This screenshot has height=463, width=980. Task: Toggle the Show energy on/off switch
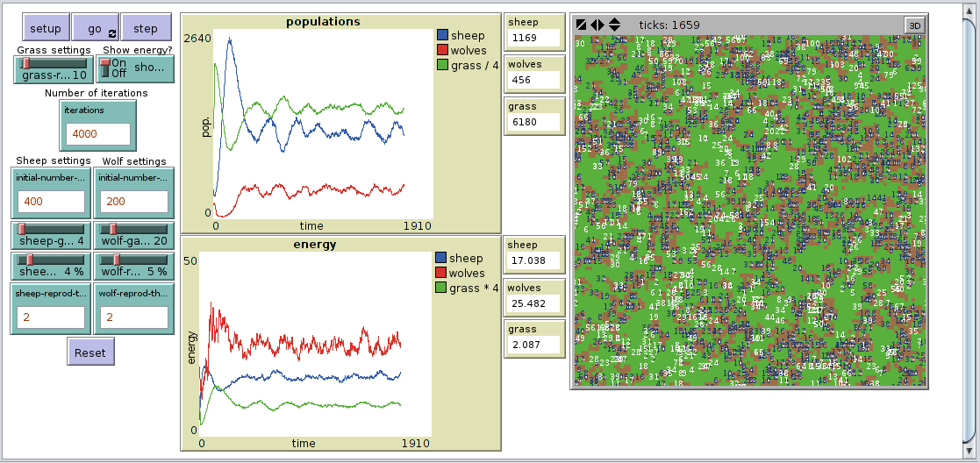(106, 68)
